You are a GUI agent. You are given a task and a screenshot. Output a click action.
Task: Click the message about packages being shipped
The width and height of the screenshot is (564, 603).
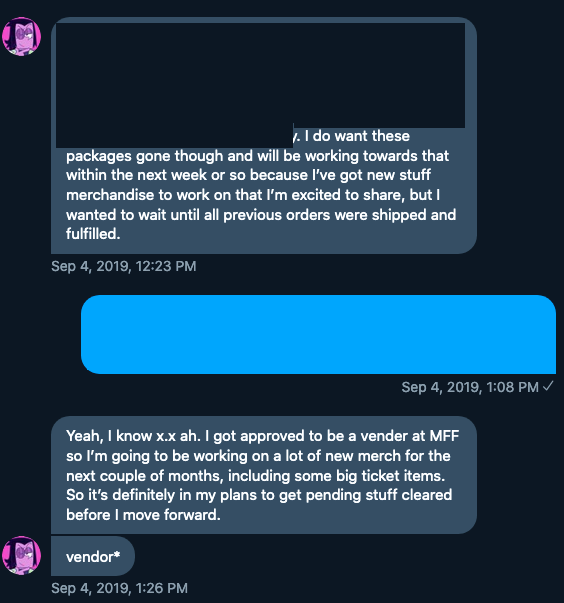[264, 135]
